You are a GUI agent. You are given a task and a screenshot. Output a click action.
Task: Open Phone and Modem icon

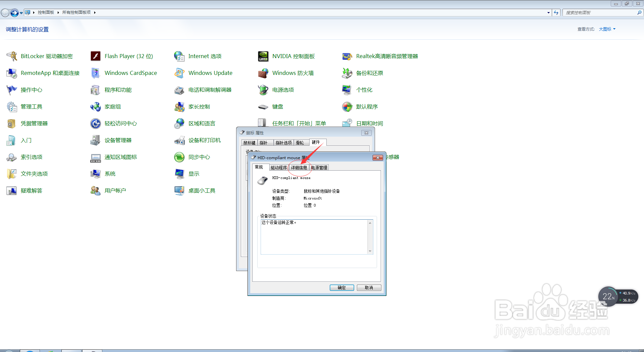pyautogui.click(x=179, y=90)
